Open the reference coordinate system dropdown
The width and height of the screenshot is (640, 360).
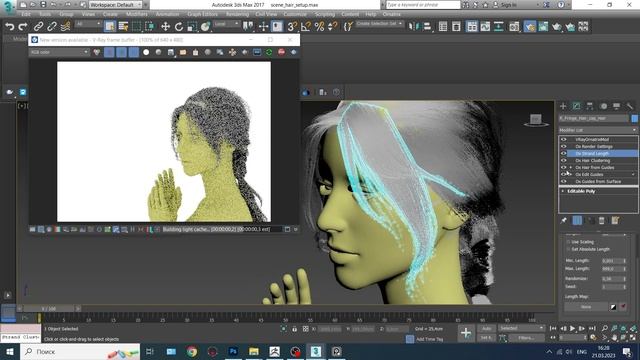(x=227, y=24)
